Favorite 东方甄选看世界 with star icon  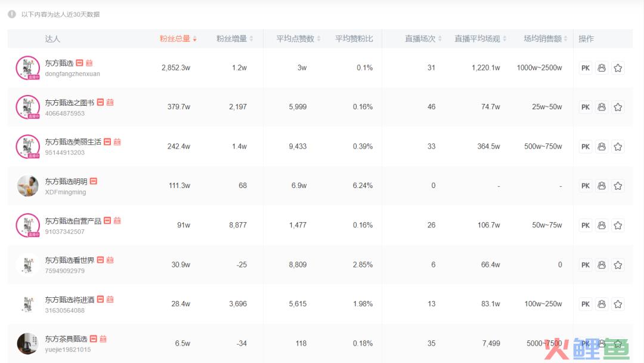(x=618, y=264)
